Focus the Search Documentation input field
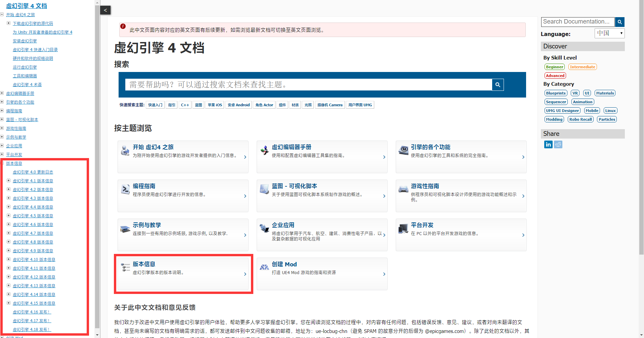Viewport: 644px width, 338px height. click(578, 22)
